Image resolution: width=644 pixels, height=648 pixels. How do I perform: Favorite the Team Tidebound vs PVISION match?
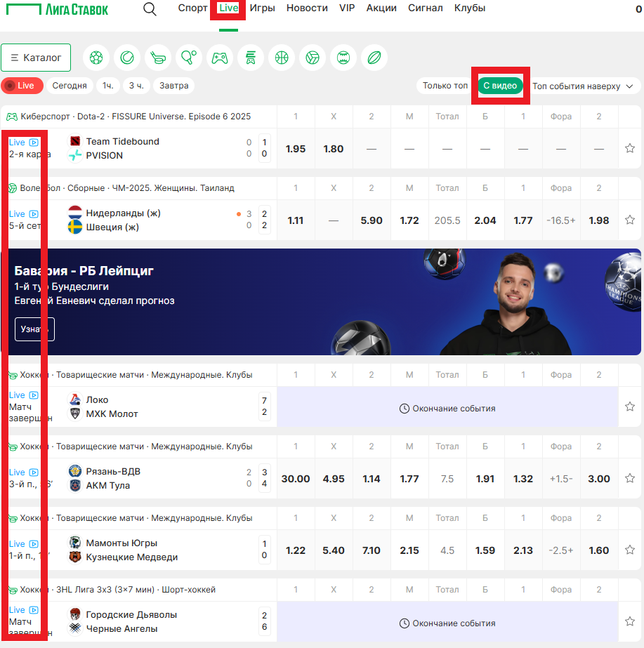pos(629,148)
